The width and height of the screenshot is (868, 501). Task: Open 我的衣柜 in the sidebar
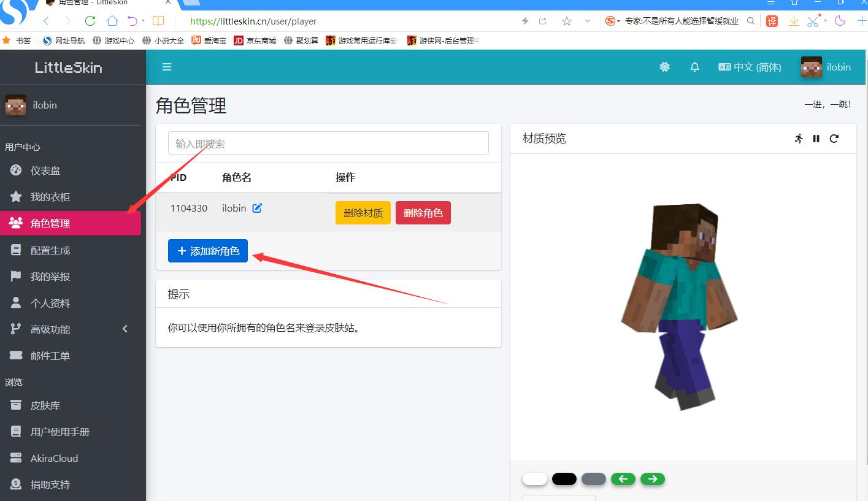pyautogui.click(x=50, y=197)
